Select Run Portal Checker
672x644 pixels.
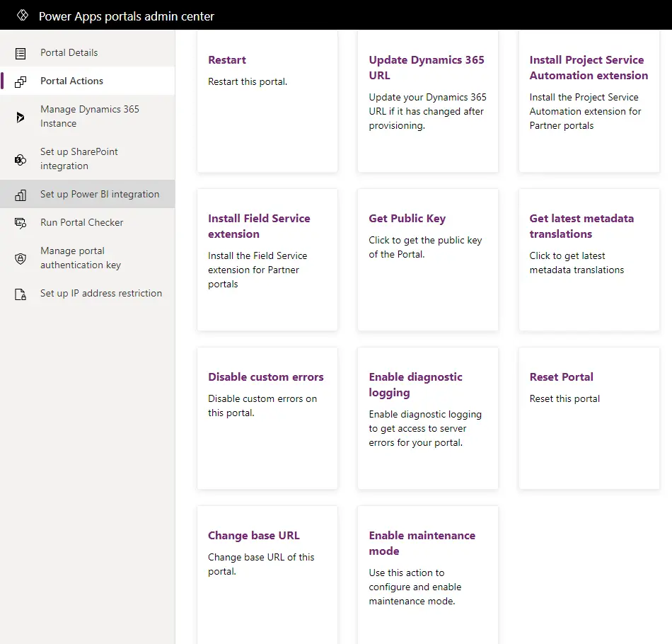point(88,222)
